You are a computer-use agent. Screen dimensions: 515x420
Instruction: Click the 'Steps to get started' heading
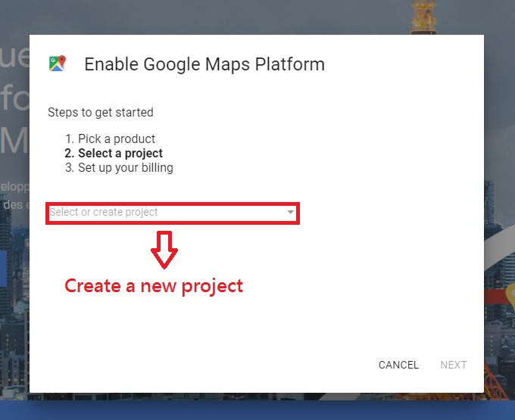(x=101, y=113)
